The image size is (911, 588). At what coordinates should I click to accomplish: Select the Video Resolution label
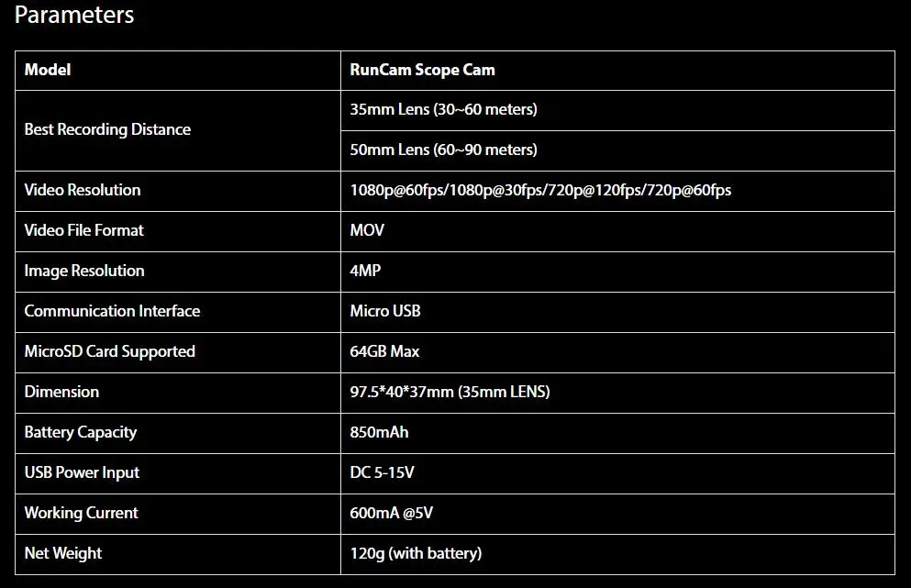click(83, 190)
